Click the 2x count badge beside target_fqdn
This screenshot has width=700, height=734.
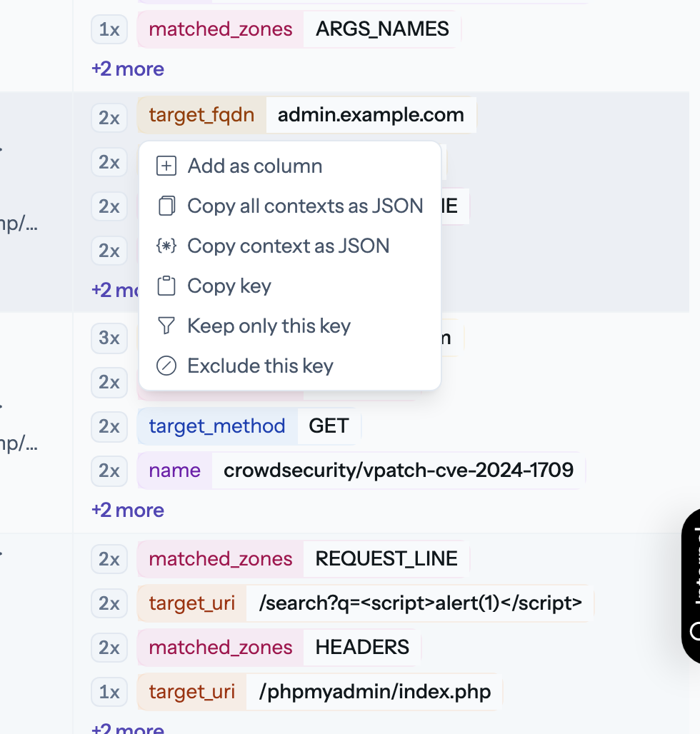click(109, 118)
